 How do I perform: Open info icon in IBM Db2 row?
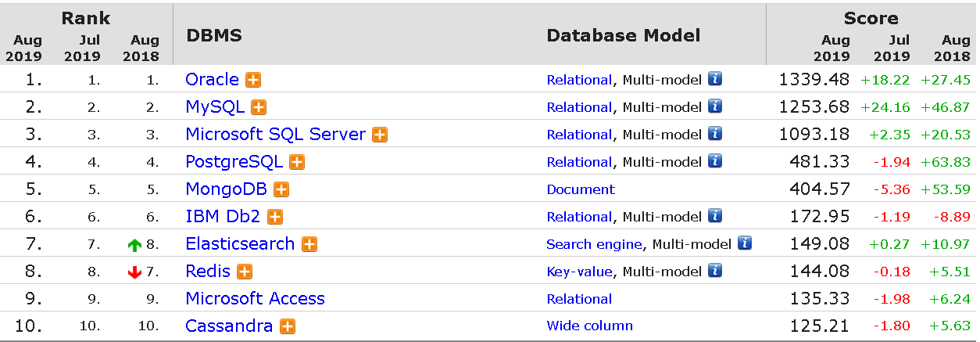tap(715, 216)
